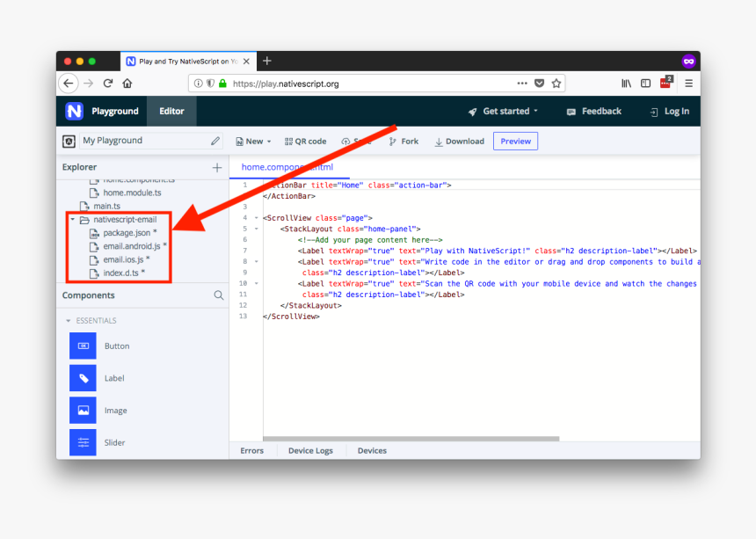Select the Image component icon
The height and width of the screenshot is (539, 756).
click(83, 411)
